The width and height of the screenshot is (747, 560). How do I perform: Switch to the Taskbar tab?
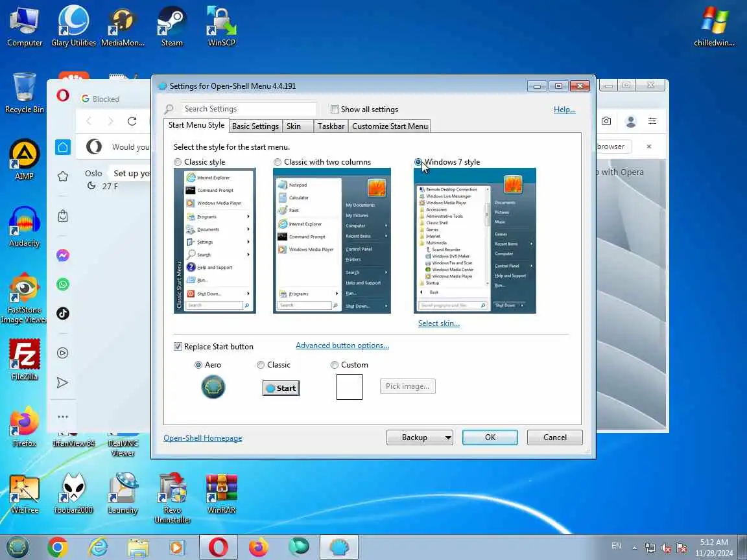click(331, 126)
